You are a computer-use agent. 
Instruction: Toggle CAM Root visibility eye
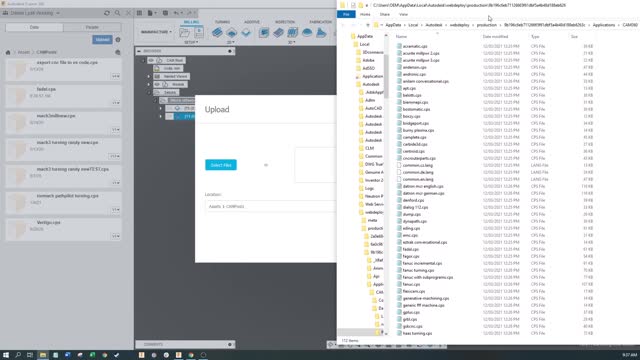pyautogui.click(x=151, y=60)
